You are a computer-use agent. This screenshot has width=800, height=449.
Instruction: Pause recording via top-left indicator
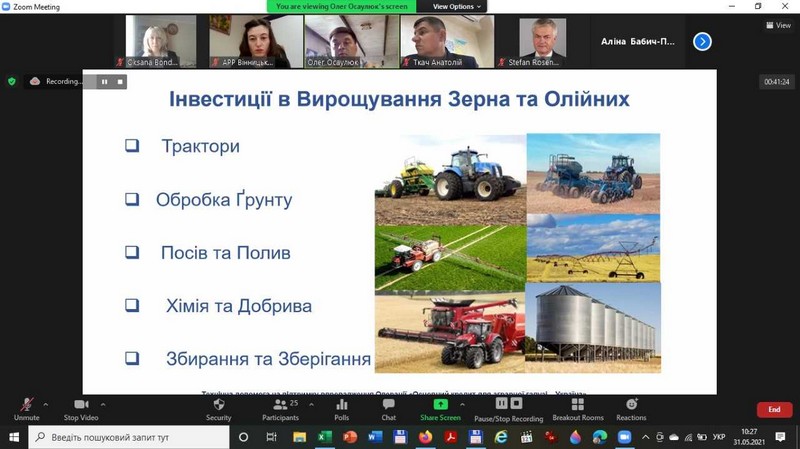(105, 82)
